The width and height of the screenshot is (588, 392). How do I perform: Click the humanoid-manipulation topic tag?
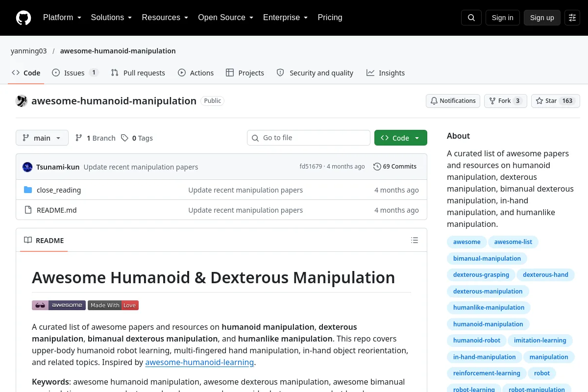point(488,324)
